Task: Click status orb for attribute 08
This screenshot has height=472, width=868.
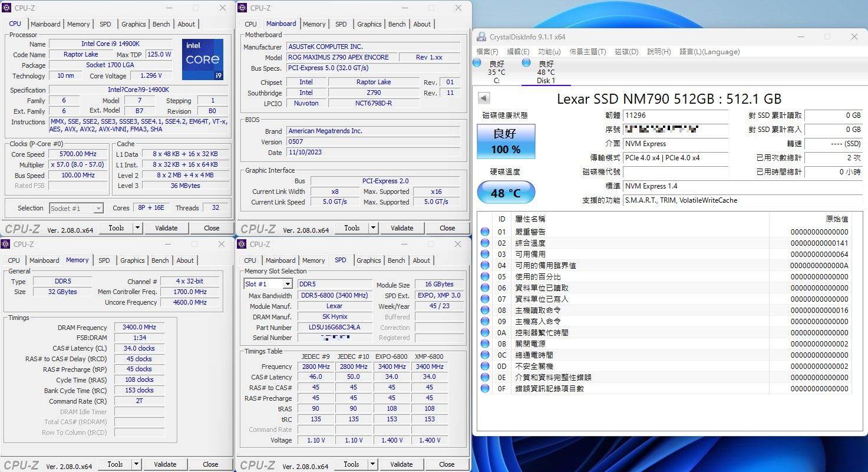Action: (x=485, y=311)
